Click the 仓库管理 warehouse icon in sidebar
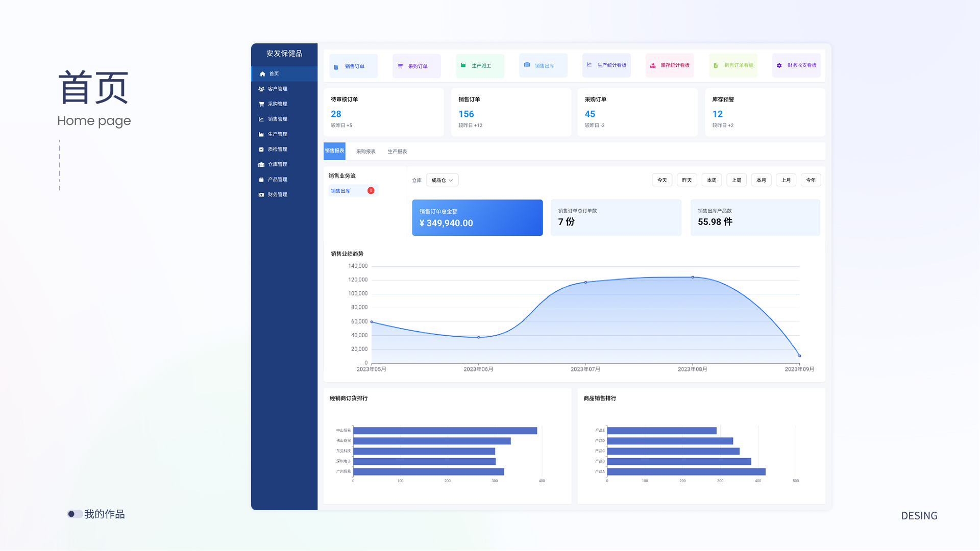The height and width of the screenshot is (551, 980). [261, 165]
